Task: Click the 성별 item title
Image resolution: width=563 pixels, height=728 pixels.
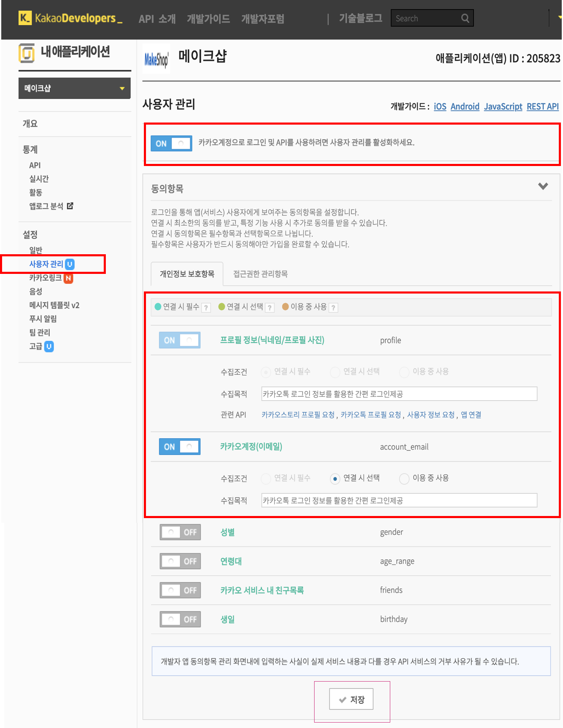Action: [x=228, y=532]
